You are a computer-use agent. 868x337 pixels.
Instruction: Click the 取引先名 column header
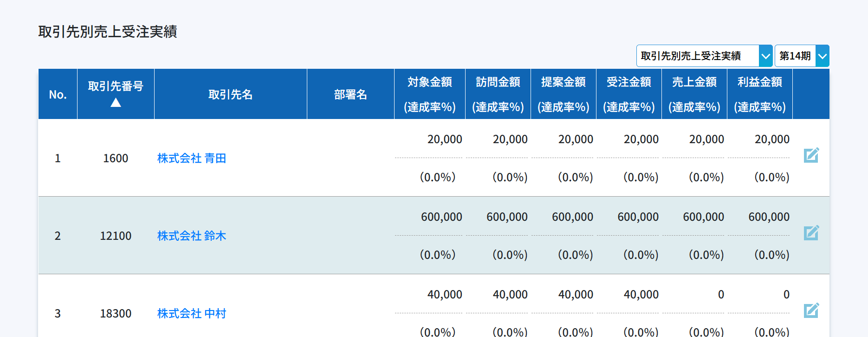point(230,95)
